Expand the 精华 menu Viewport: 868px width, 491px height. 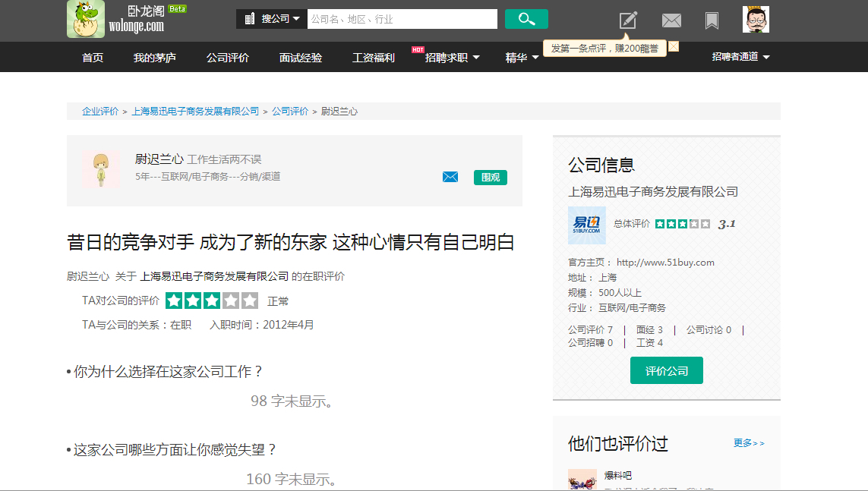click(522, 58)
